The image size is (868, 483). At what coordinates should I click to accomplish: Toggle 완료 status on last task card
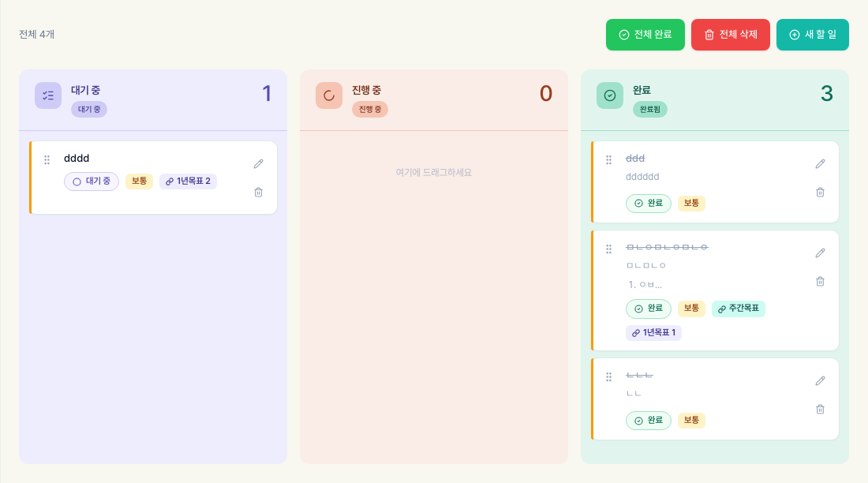click(x=648, y=421)
